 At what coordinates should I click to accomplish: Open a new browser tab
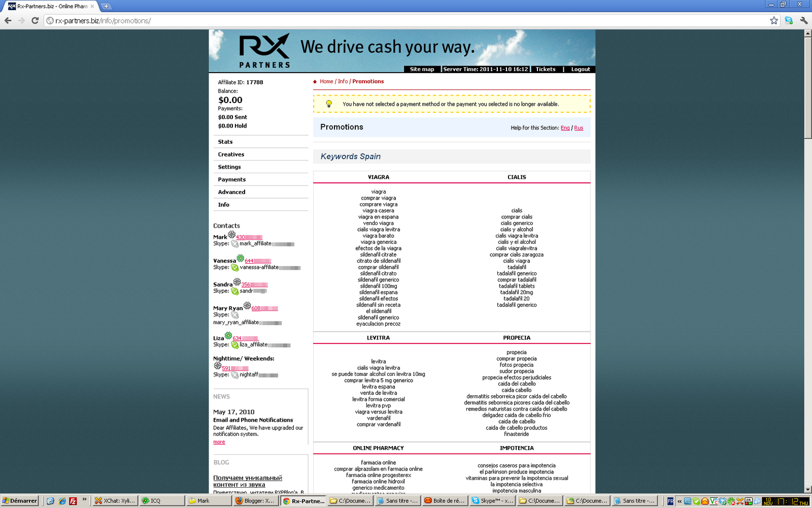point(106,6)
